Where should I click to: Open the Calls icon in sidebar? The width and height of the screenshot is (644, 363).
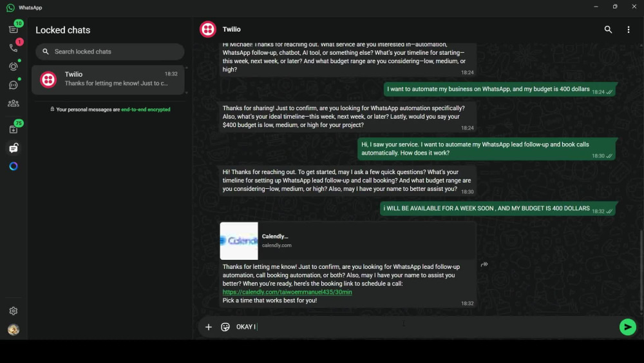pyautogui.click(x=14, y=48)
